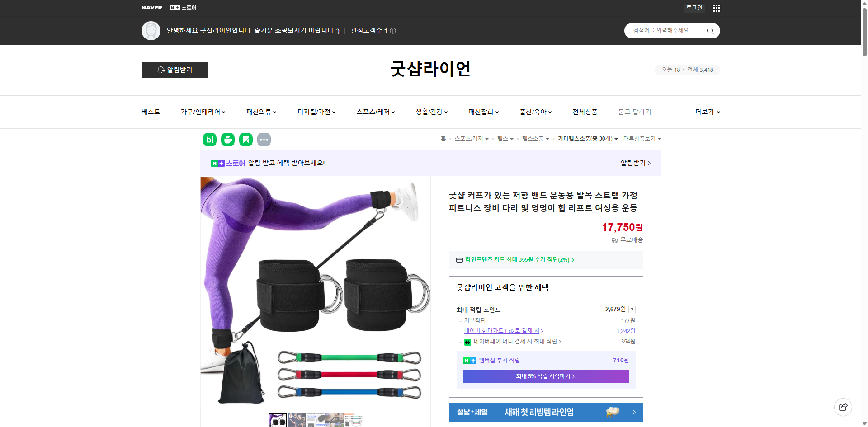The width and height of the screenshot is (868, 427).
Task: Click the floating share icon at bottom right
Action: tap(844, 407)
